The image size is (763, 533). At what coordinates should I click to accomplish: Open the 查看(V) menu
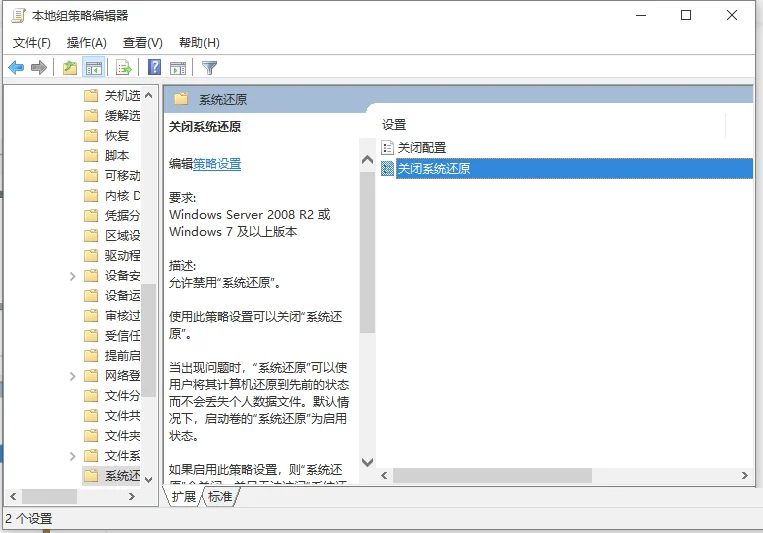[143, 43]
